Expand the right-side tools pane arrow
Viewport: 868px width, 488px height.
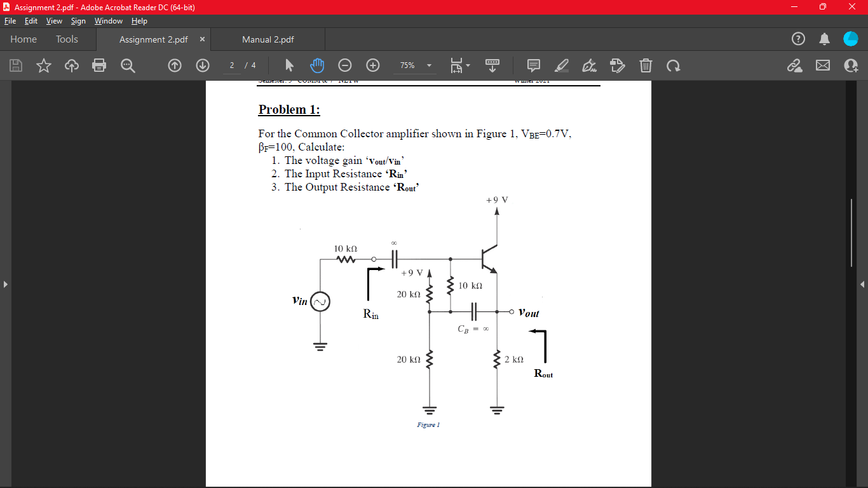[x=862, y=284]
